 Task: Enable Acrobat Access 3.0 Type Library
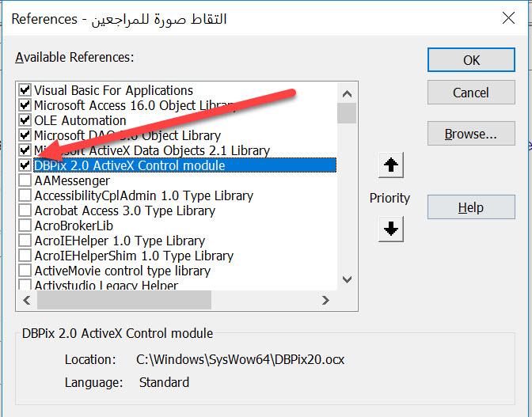[25, 210]
